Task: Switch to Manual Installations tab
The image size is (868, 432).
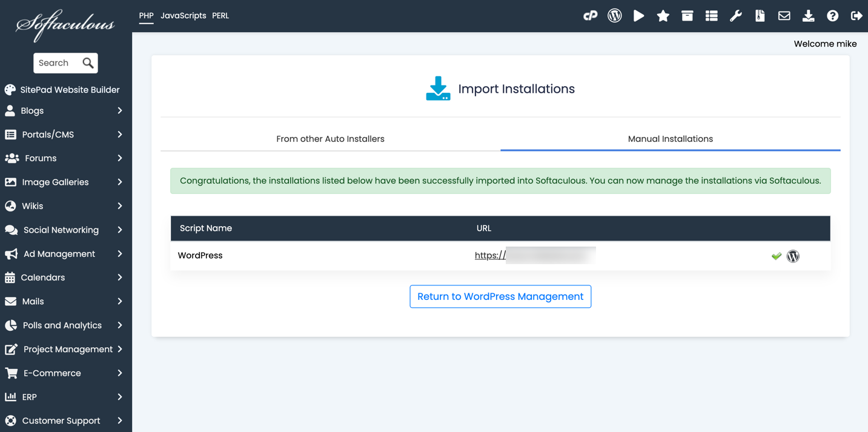Action: coord(670,139)
